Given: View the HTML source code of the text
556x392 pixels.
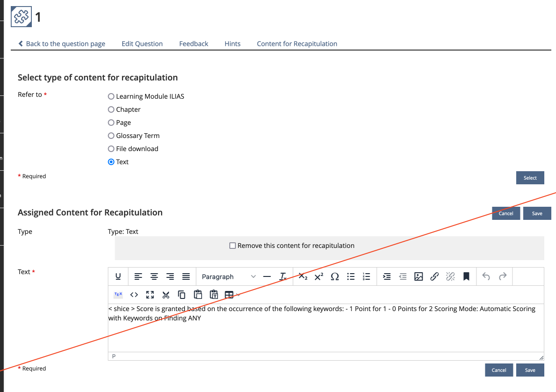Looking at the screenshot, I should (x=134, y=295).
